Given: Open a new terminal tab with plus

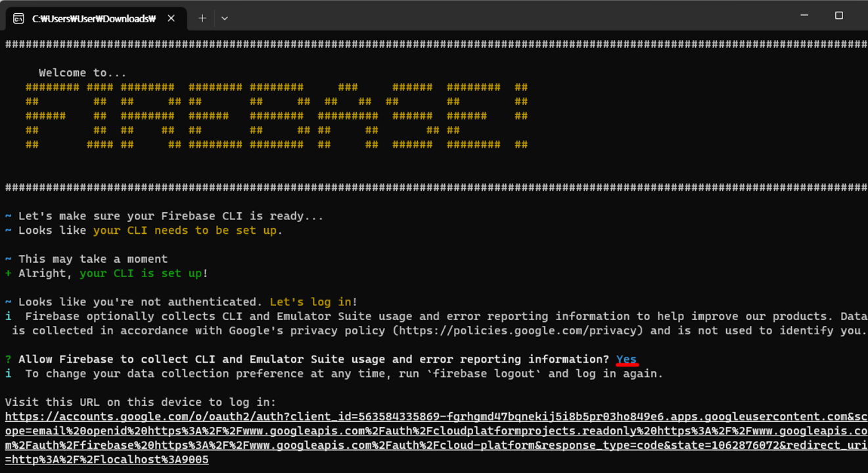Looking at the screenshot, I should pos(202,18).
